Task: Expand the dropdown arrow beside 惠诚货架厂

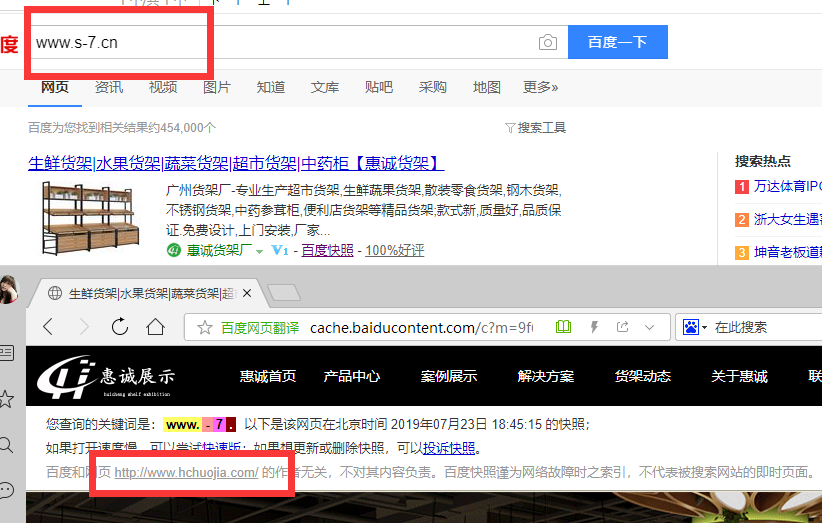Action: pos(259,252)
